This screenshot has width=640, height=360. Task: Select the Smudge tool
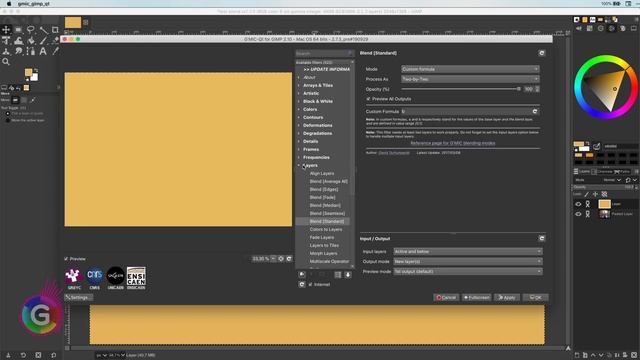[18, 51]
